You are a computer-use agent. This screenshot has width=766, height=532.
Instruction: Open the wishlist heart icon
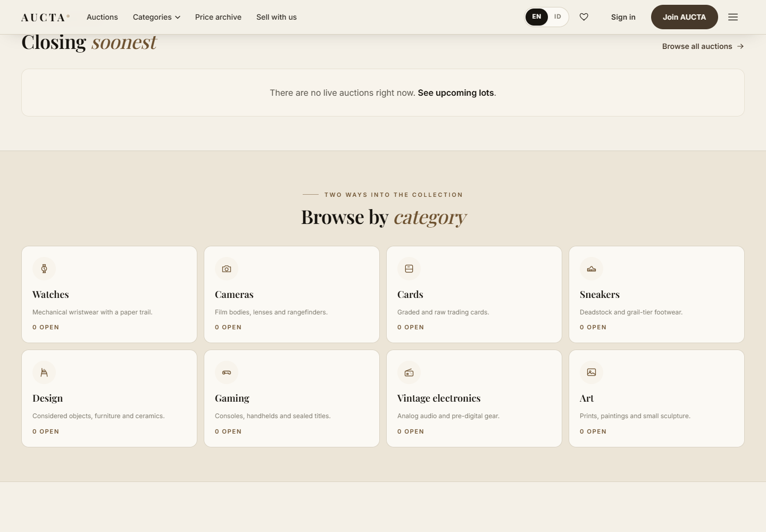(x=584, y=17)
